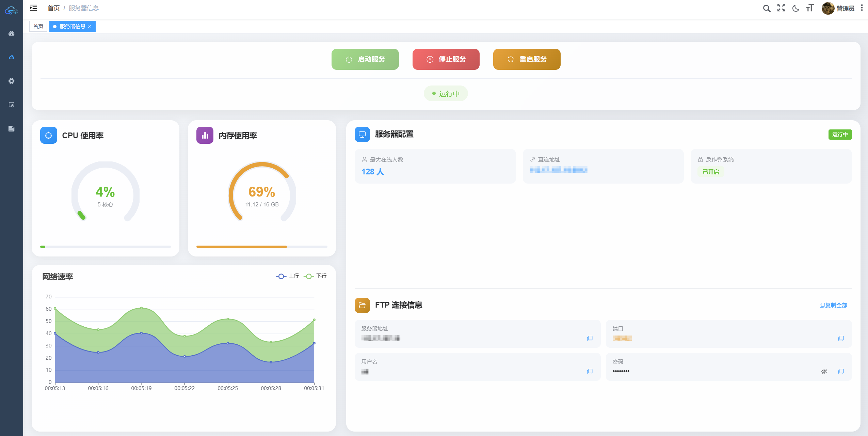
Task: Click the masked 密码 field
Action: point(729,367)
